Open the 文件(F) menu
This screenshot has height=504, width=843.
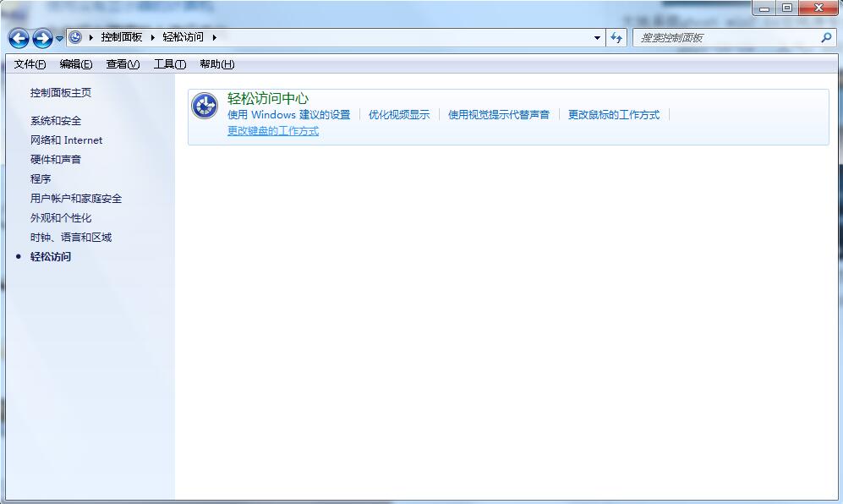pyautogui.click(x=30, y=64)
